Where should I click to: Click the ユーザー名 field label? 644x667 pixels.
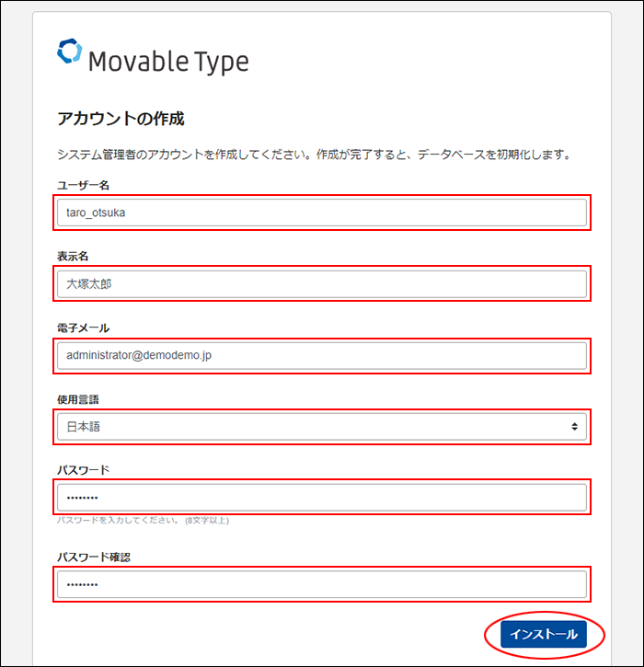tap(84, 185)
